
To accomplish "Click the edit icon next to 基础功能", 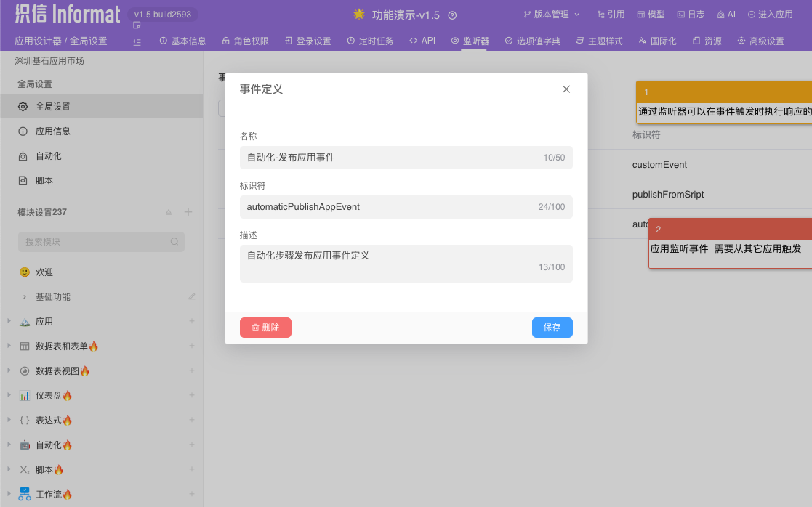I will pos(192,296).
